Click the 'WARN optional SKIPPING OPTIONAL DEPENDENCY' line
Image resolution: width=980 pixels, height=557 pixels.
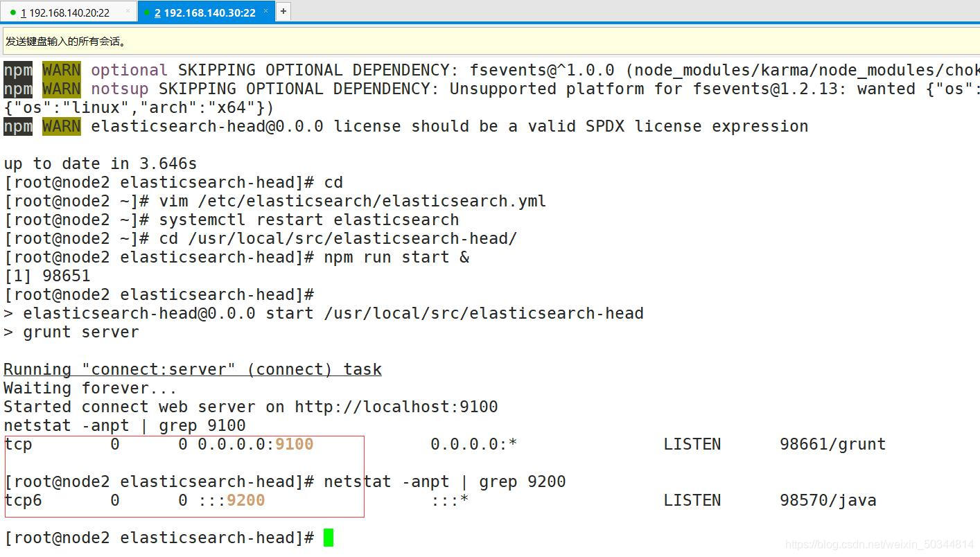491,70
